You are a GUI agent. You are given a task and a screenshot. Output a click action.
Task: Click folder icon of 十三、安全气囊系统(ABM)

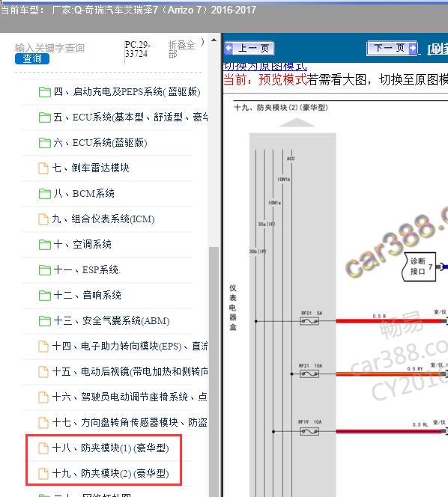pos(45,321)
